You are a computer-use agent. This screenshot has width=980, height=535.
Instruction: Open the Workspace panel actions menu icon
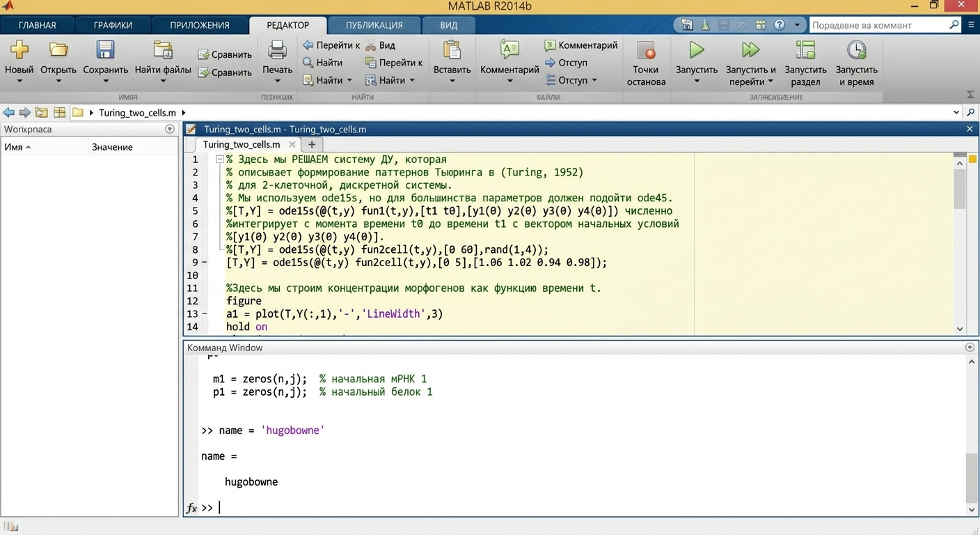coord(170,129)
